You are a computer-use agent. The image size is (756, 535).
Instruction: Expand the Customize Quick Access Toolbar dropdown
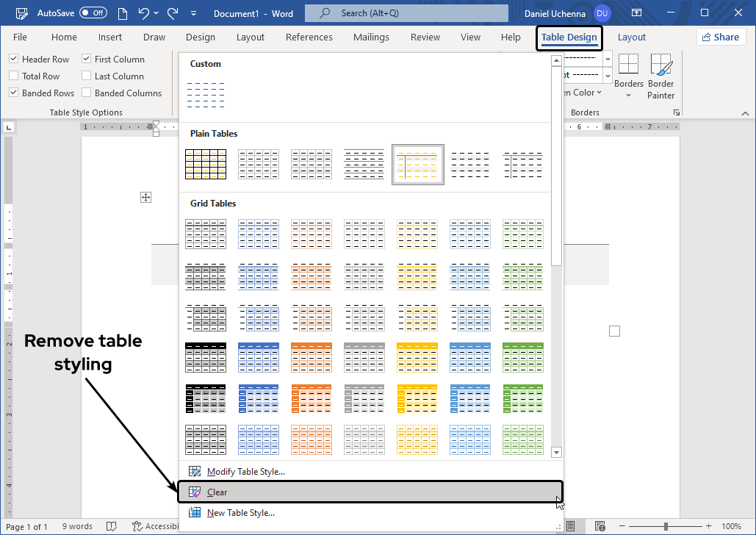(x=193, y=13)
